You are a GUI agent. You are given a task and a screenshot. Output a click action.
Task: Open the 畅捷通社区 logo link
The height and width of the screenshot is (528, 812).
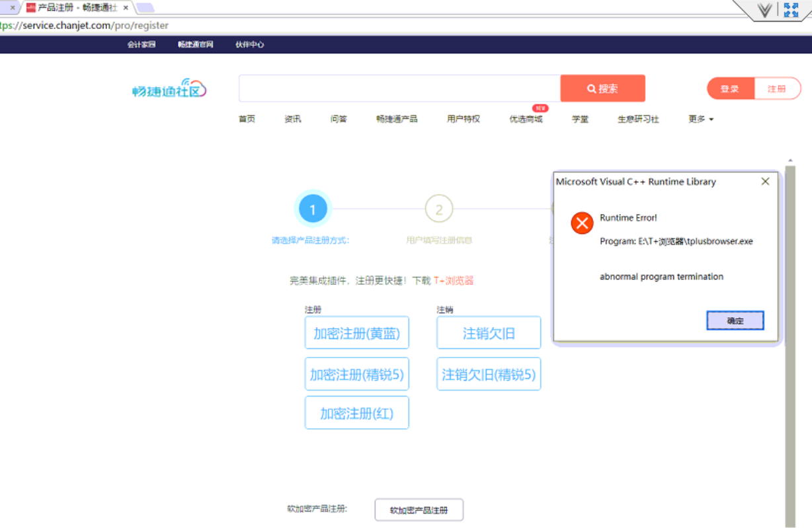click(169, 89)
